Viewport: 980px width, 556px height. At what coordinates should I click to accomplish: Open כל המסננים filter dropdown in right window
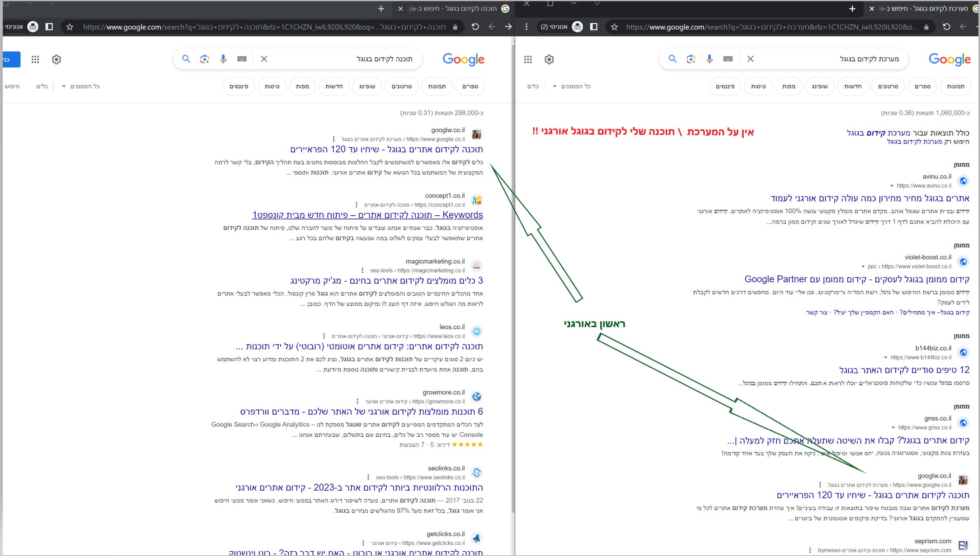(571, 86)
